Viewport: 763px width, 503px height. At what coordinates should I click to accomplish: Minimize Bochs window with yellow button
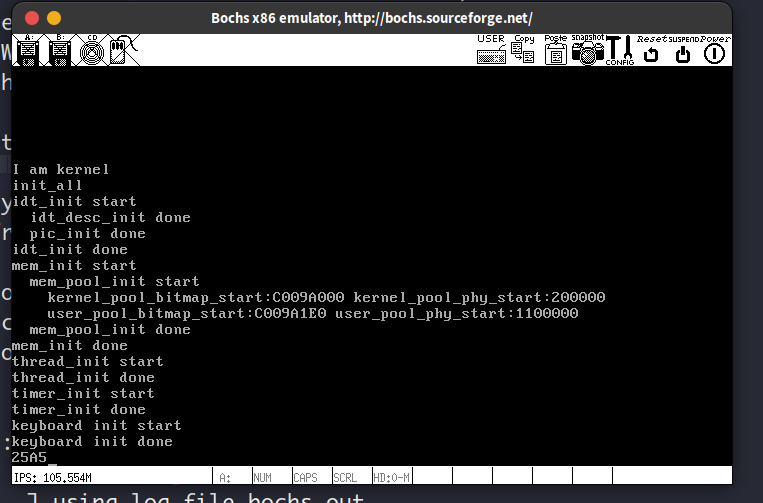[54, 18]
